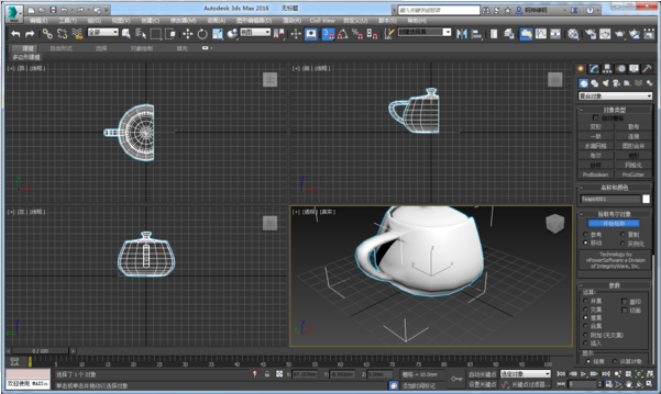This screenshot has width=661, height=394.
Task: Toggle the 3D Snaps icon
Action: pyautogui.click(x=328, y=34)
